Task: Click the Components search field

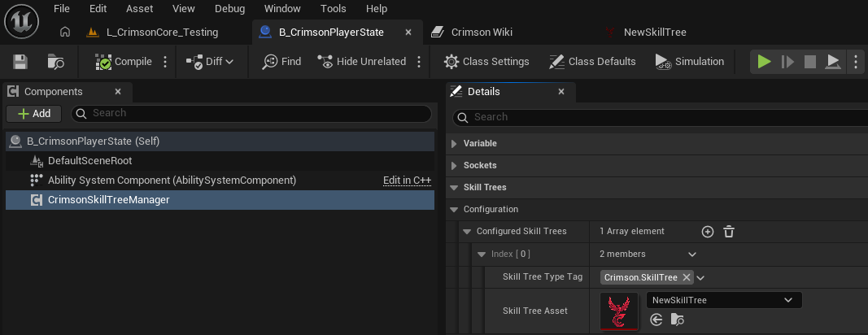Action: point(251,114)
